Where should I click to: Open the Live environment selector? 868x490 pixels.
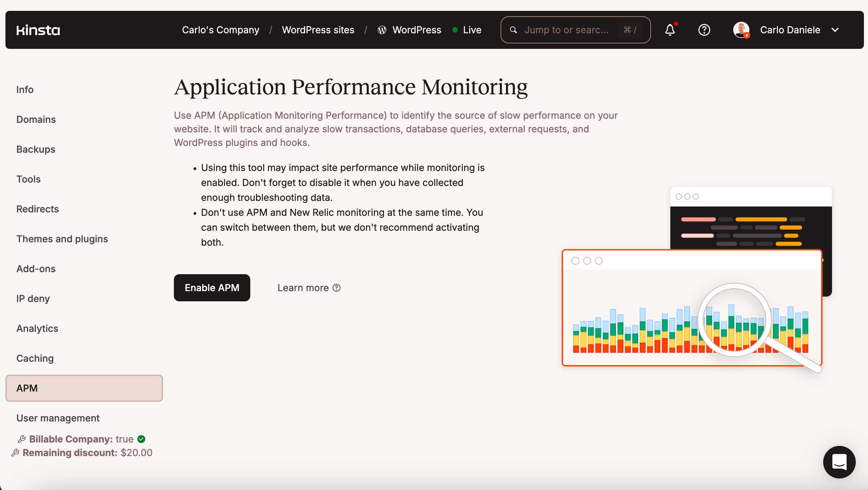click(x=467, y=30)
